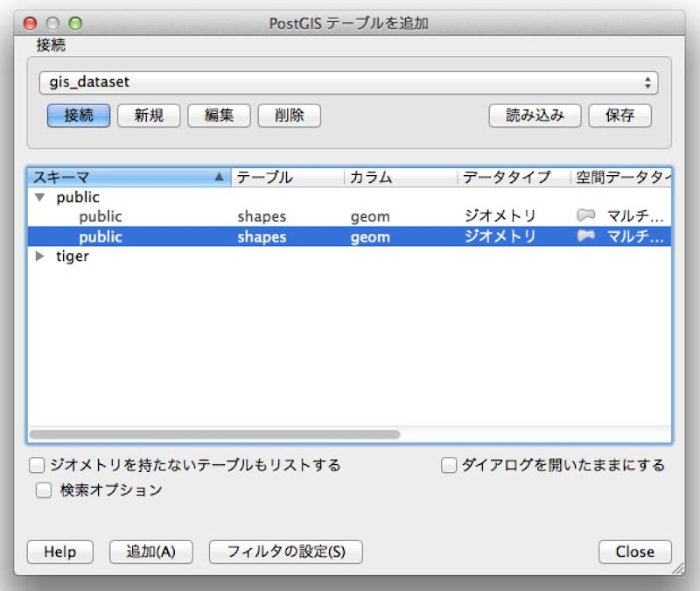Click the red window close button
This screenshot has width=700, height=591.
tap(30, 24)
